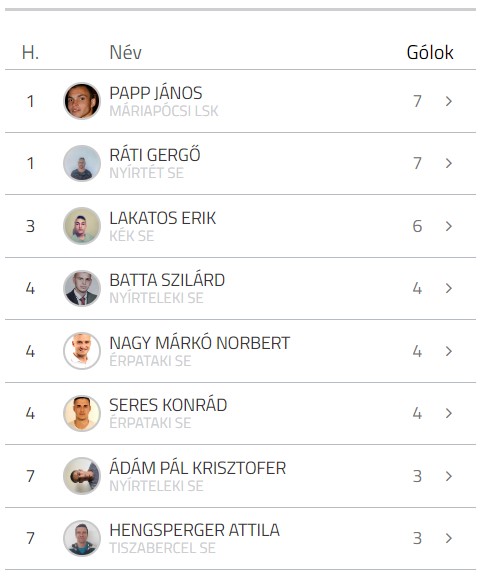Open Lakatos Erik row chevron
The height and width of the screenshot is (580, 480).
(x=449, y=226)
